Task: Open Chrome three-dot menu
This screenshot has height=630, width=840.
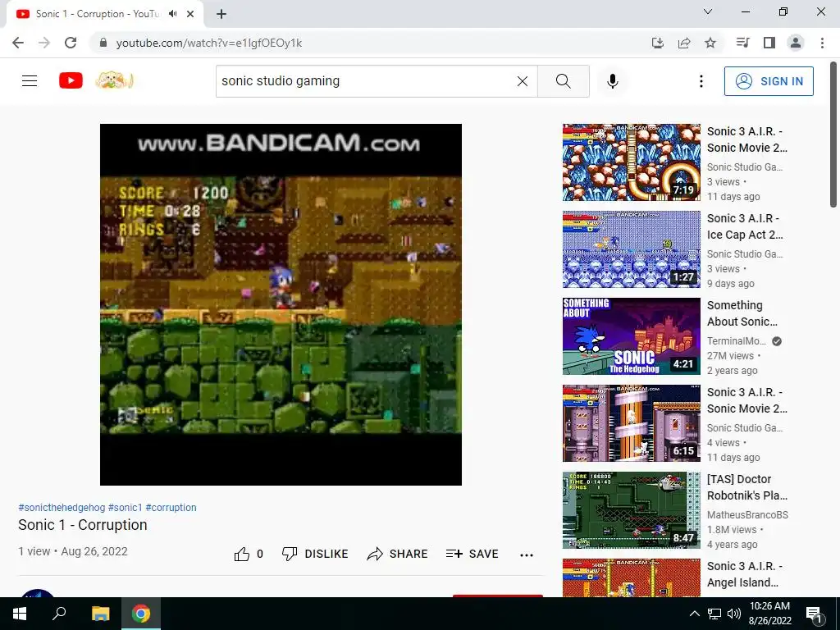Action: 822,43
